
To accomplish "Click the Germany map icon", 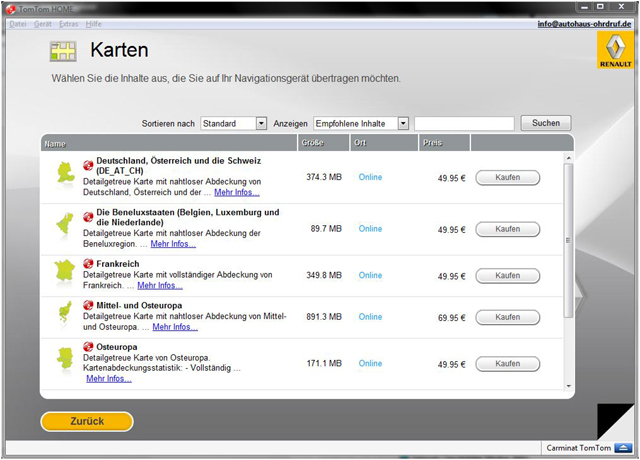I will point(65,174).
